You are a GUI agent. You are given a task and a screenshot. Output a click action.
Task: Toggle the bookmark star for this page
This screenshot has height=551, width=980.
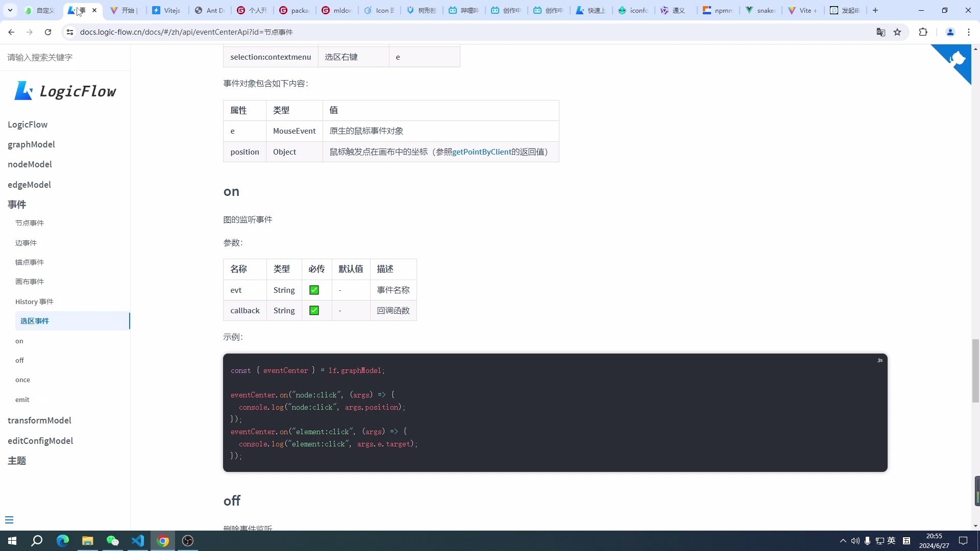coord(898,32)
